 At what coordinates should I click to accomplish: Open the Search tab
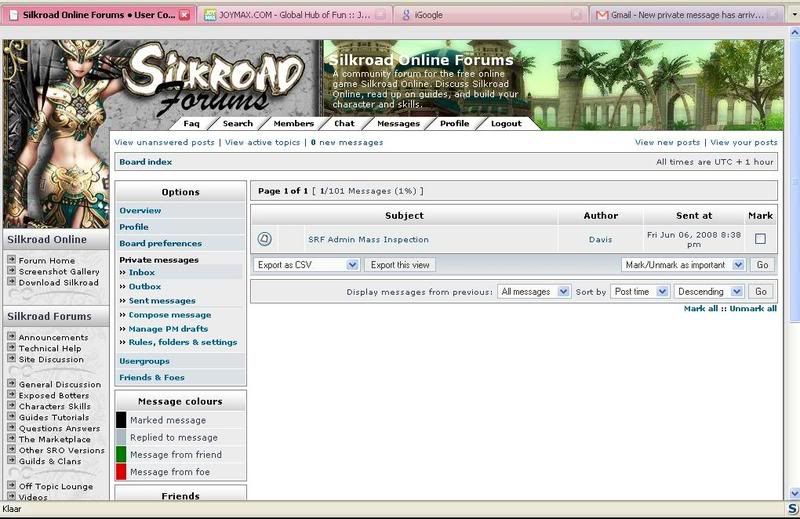[238, 123]
